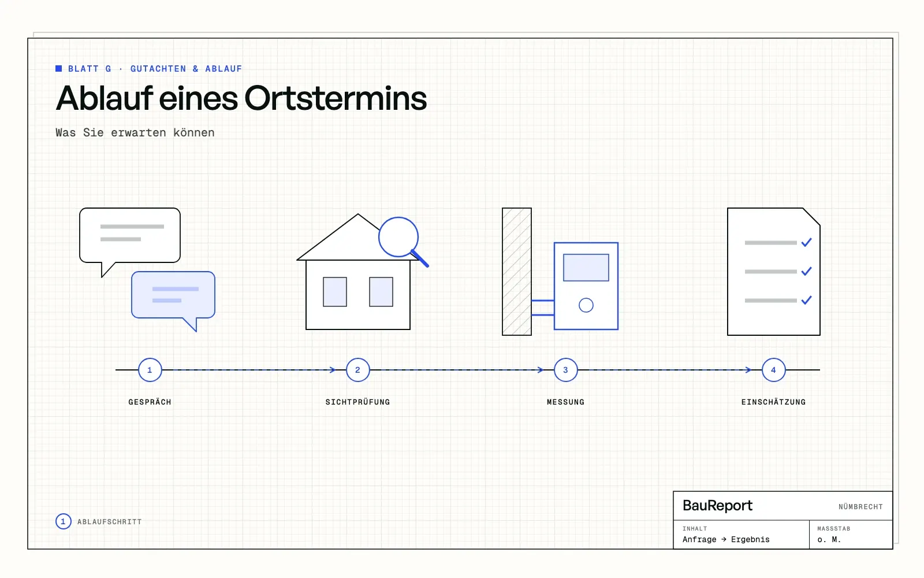Click the o. M. scale value
The height and width of the screenshot is (578, 924).
coord(829,540)
